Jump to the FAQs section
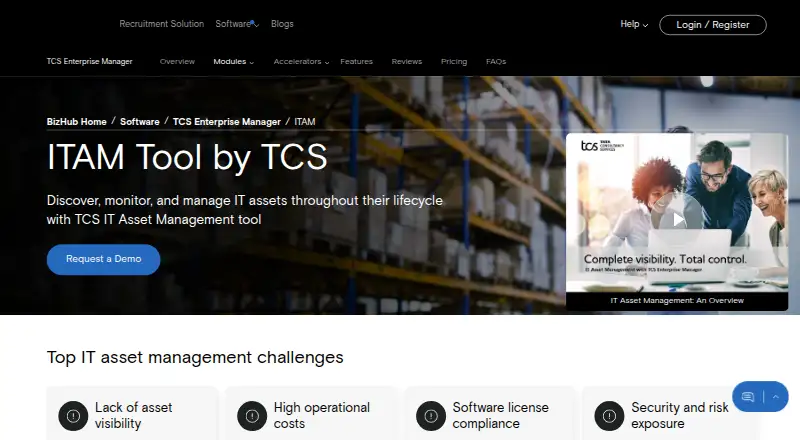The image size is (800, 440). coord(496,61)
